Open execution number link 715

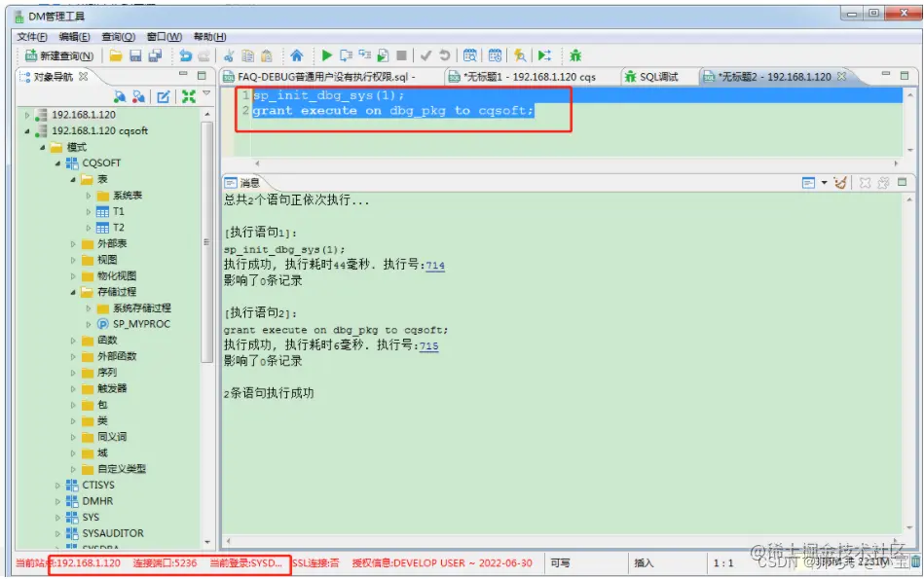coord(429,346)
